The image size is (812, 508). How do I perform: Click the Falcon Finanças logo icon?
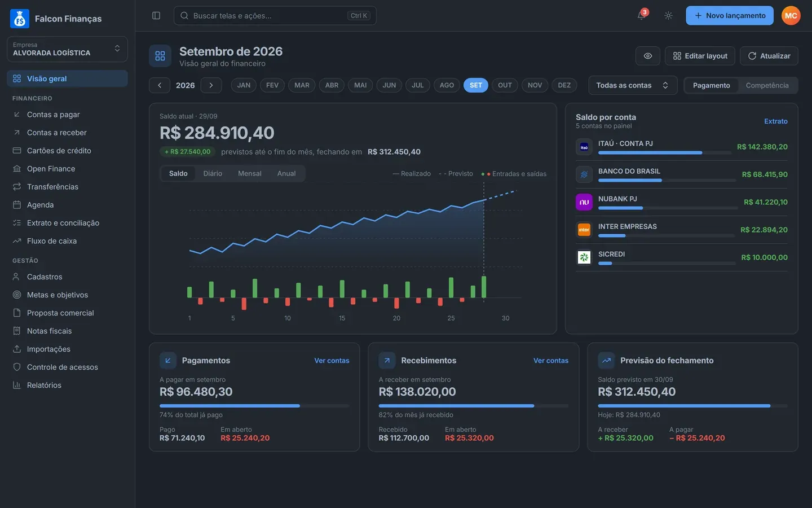pyautogui.click(x=20, y=19)
